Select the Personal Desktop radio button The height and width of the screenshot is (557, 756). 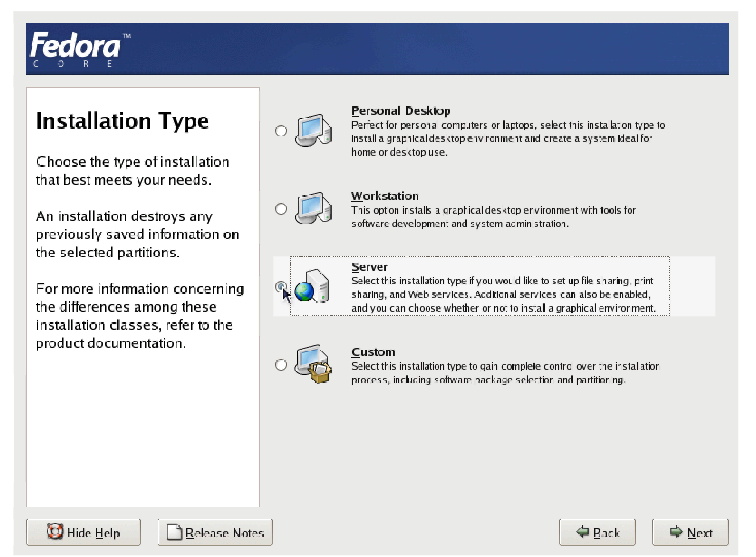(x=281, y=131)
